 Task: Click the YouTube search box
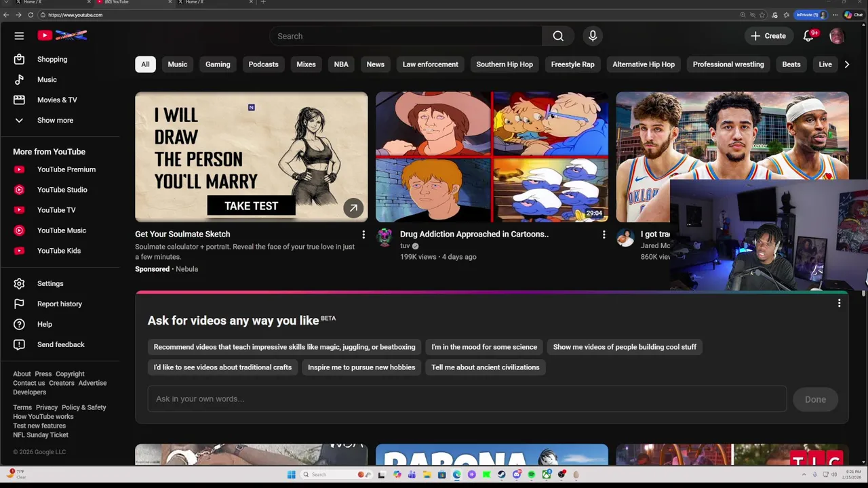[406, 36]
